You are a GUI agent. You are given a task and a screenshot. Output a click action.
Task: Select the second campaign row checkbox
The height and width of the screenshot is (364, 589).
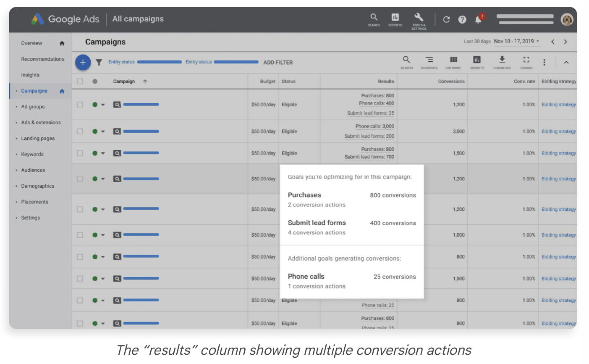tap(80, 131)
